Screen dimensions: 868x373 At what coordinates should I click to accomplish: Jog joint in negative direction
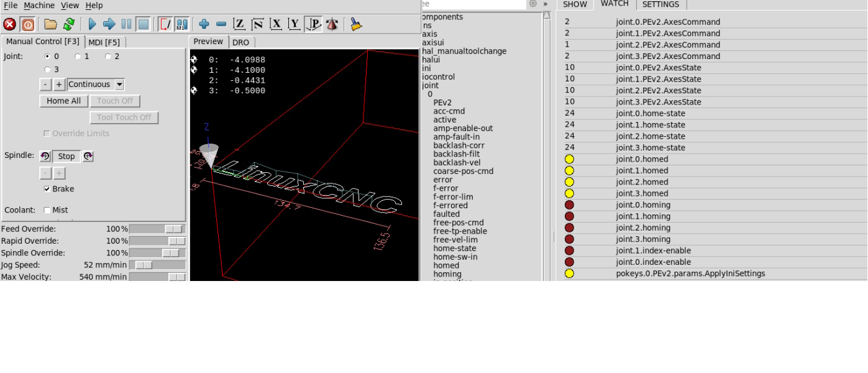[x=45, y=85]
